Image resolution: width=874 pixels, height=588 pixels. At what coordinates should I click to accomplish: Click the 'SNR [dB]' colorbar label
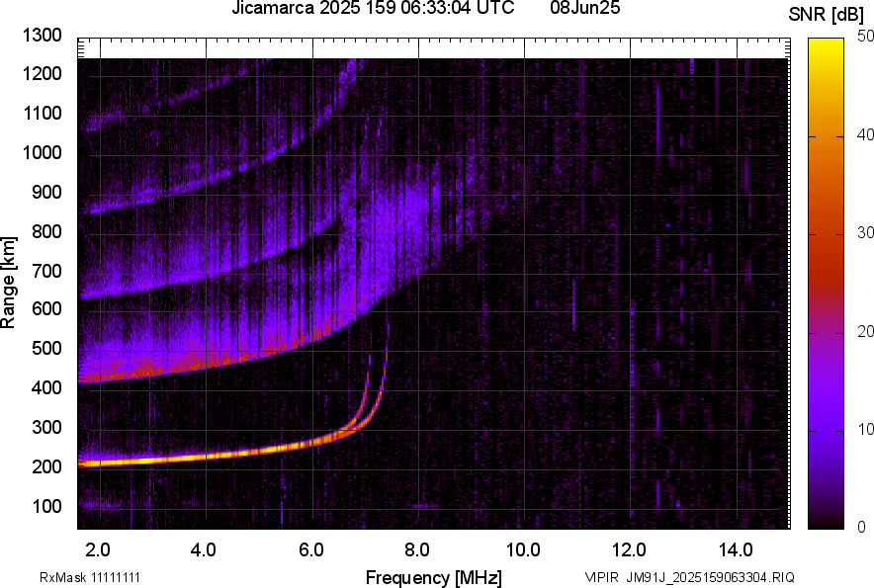(827, 15)
